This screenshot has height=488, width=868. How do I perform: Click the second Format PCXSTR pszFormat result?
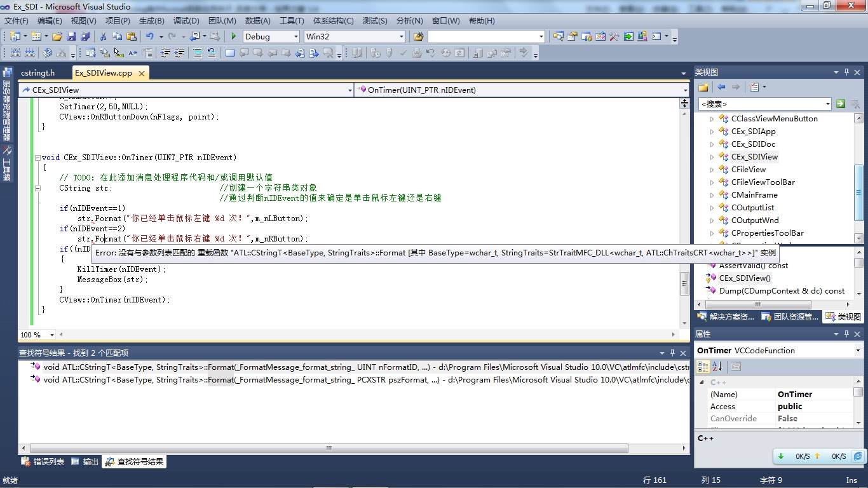pyautogui.click(x=360, y=380)
